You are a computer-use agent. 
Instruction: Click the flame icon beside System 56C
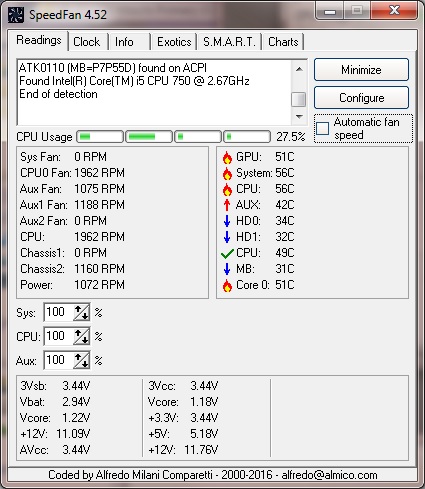[227, 173]
